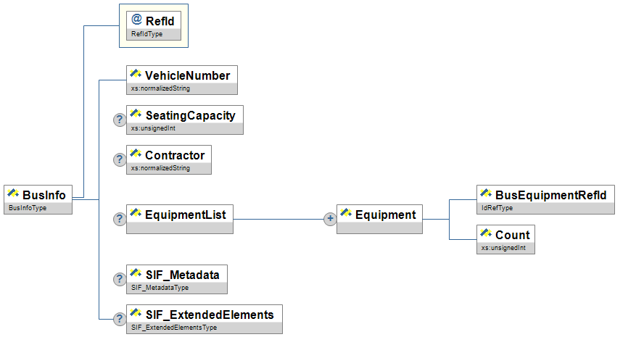Open the BusInfoType type label

pyautogui.click(x=28, y=208)
